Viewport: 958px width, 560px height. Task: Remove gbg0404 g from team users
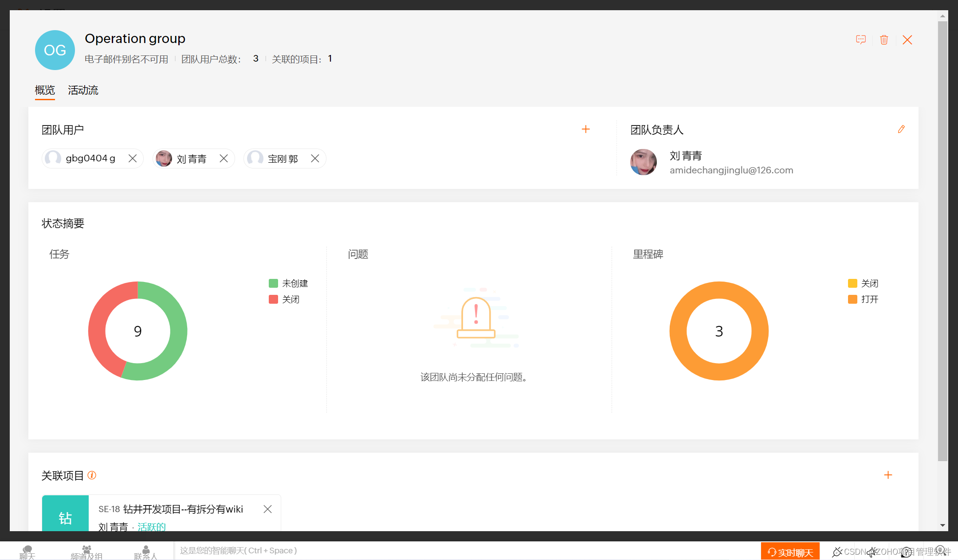(133, 159)
